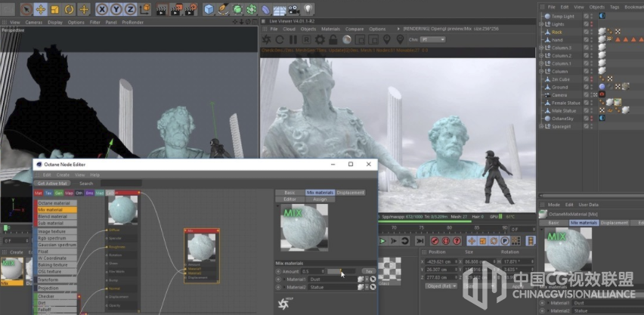The image size is (644, 315).
Task: Toggle visibility dots of 2m Cube
Action: pos(591,79)
